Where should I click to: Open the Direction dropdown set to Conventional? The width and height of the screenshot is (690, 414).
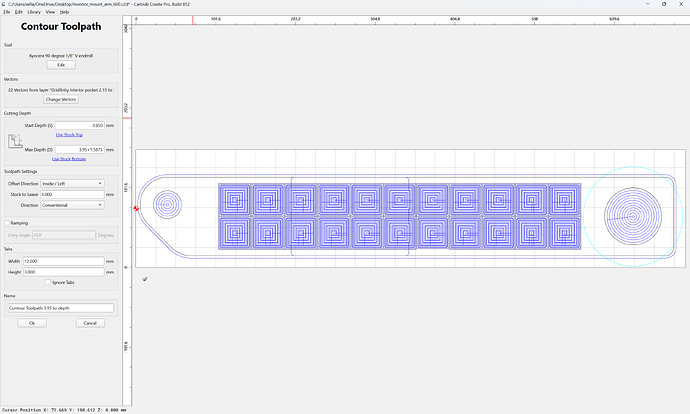(73, 205)
